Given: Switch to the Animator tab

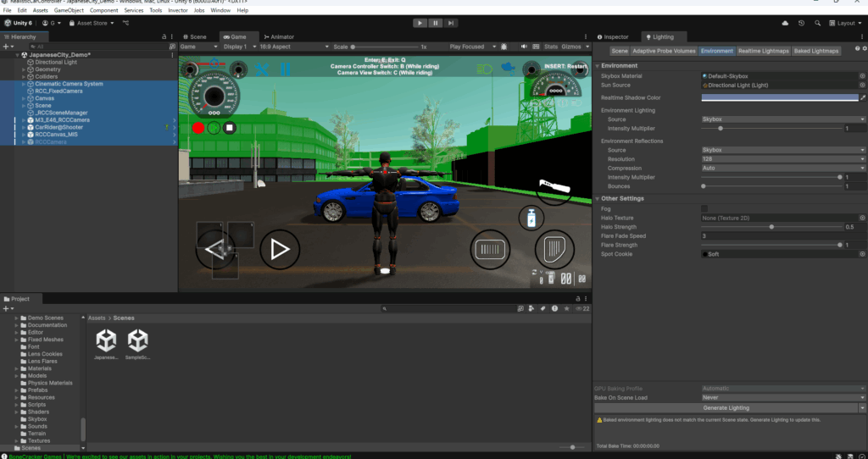Looking at the screenshot, I should (279, 37).
